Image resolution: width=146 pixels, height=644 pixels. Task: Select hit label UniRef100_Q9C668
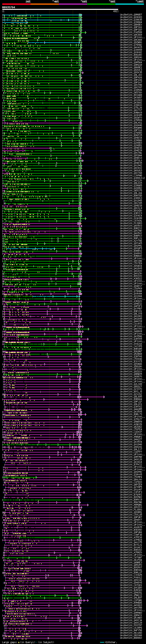[131, 40]
